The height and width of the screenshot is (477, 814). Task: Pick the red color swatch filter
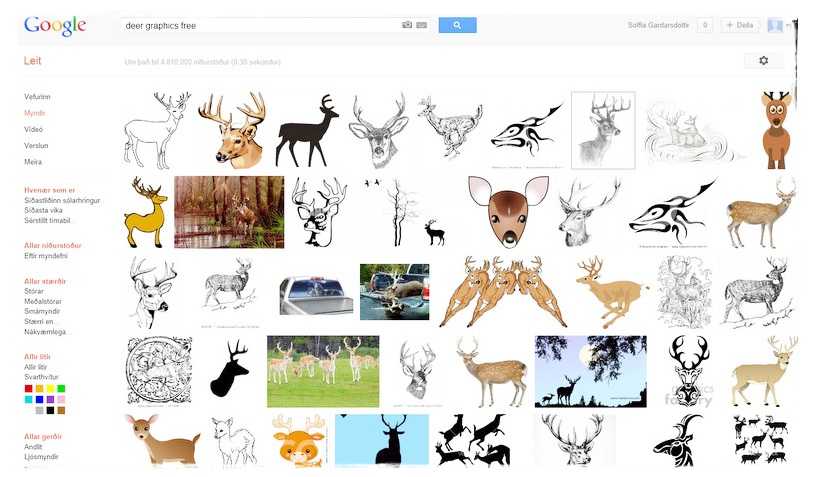click(29, 388)
